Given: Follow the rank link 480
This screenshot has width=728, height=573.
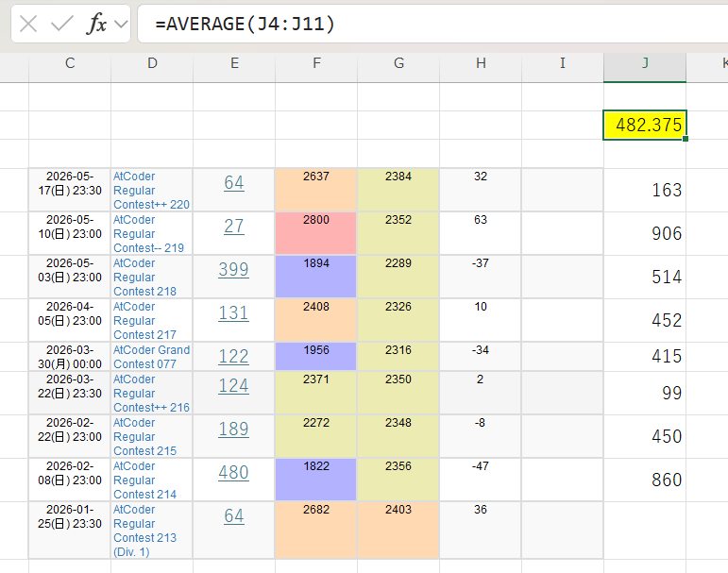Looking at the screenshot, I should (233, 473).
